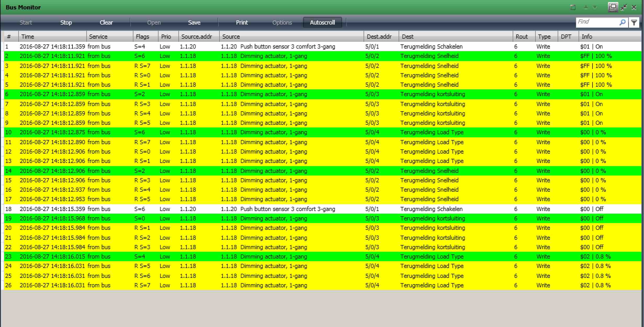Screen dimensions: 644x327
Task: Select row 1 Push button sensor source
Action: click(x=278, y=46)
